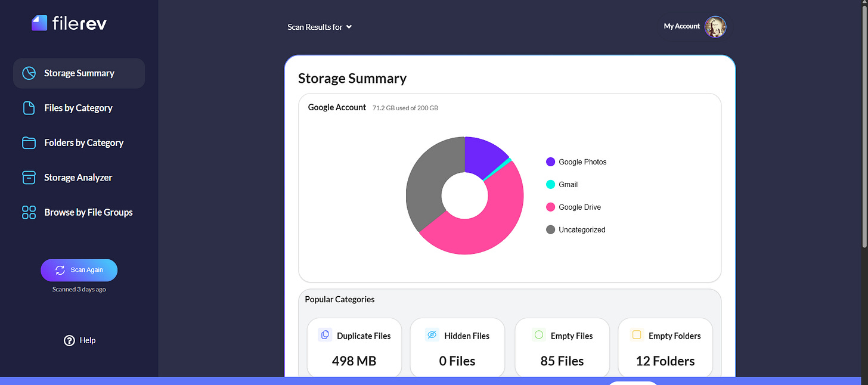
Task: Click the Folders by Category folder icon
Action: (x=29, y=142)
